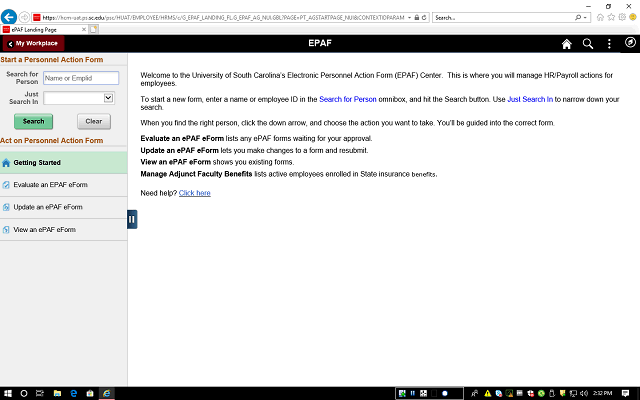The image size is (640, 400).
Task: Open Task View on taskbar
Action: click(x=40, y=393)
